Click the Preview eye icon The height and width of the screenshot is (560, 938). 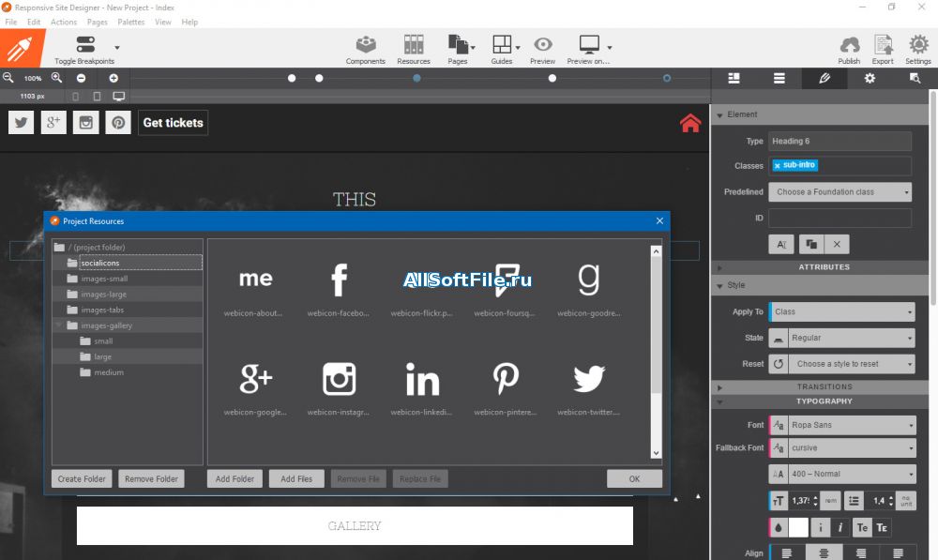click(542, 44)
